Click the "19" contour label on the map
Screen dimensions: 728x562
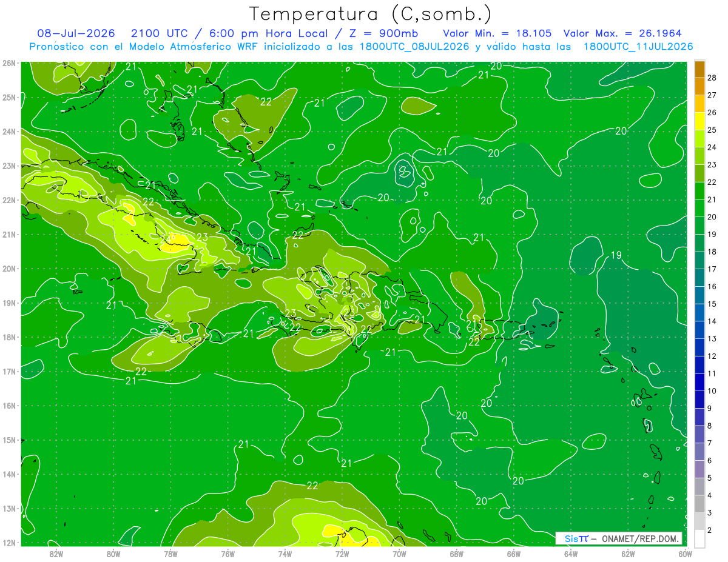(616, 255)
